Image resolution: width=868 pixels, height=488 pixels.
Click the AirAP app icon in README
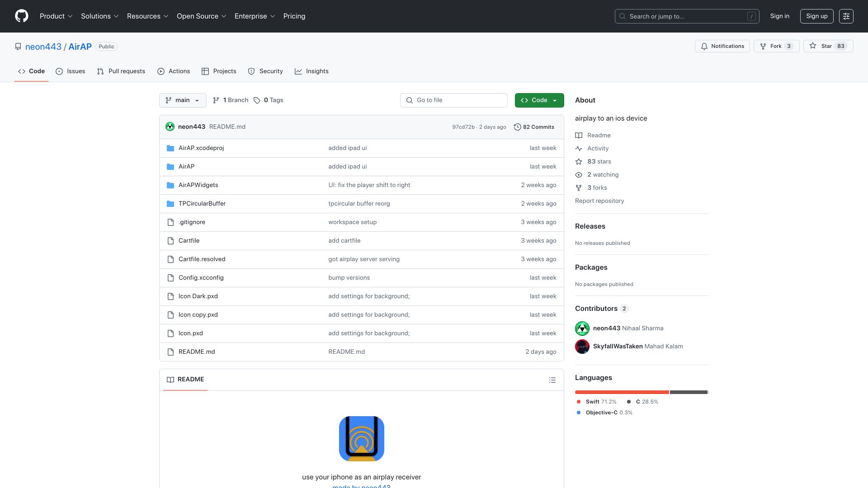point(362,439)
